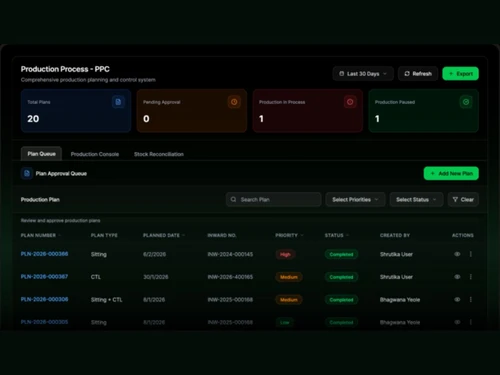Click planned date 6/2/2026
Viewport: 500px width, 375px height.
(154, 254)
